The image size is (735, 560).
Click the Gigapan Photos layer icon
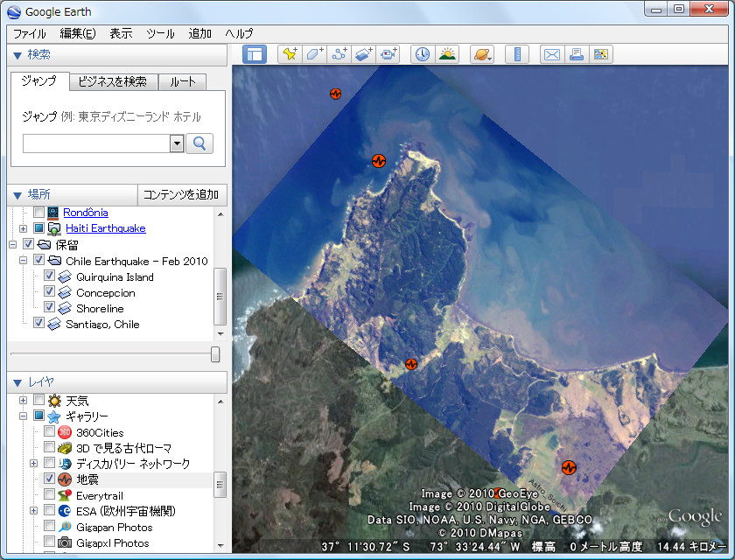[65, 527]
